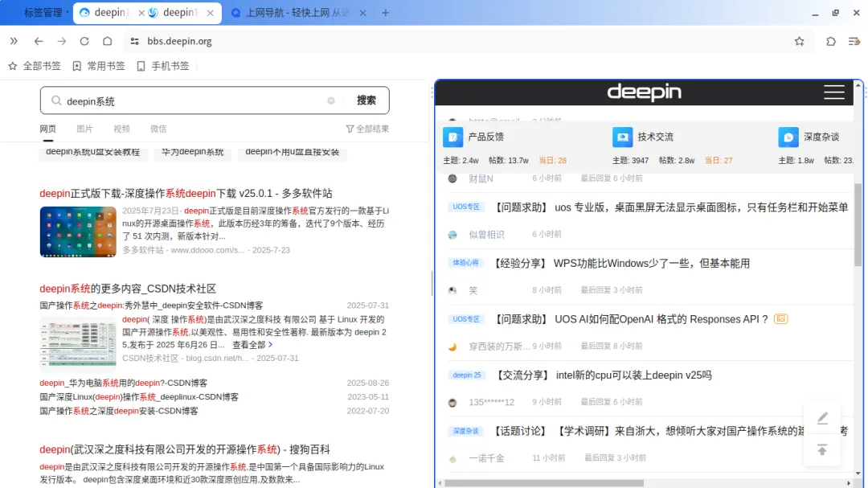Open the UOS AI如何配OpenAI forum post

point(630,319)
